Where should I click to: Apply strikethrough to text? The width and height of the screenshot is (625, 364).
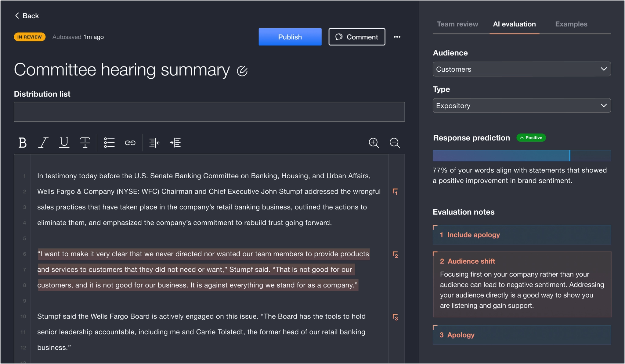coord(85,143)
